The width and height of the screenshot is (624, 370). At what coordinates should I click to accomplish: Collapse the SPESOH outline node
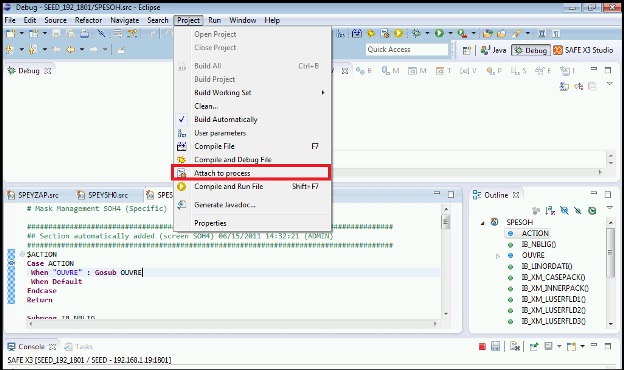point(482,223)
